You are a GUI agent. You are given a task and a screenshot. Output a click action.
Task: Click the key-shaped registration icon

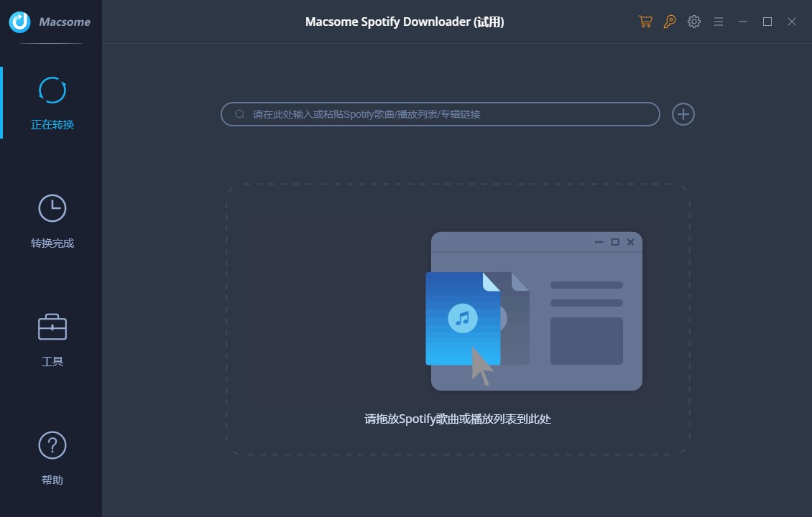click(x=669, y=22)
